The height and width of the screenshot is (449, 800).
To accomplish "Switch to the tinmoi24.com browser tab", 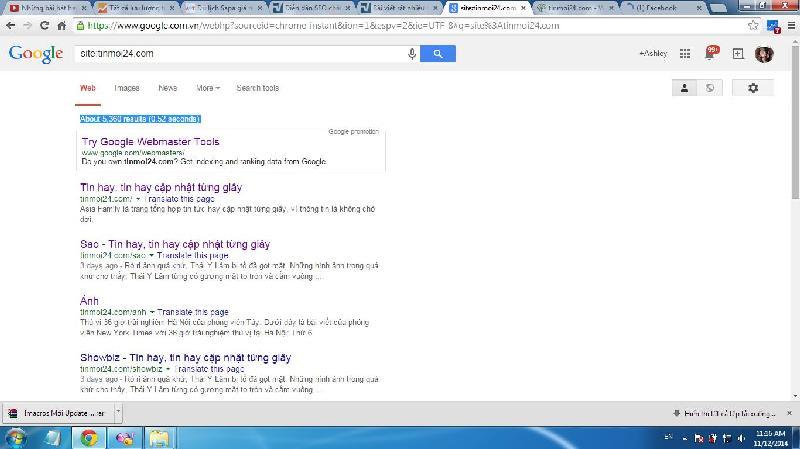I will [574, 8].
